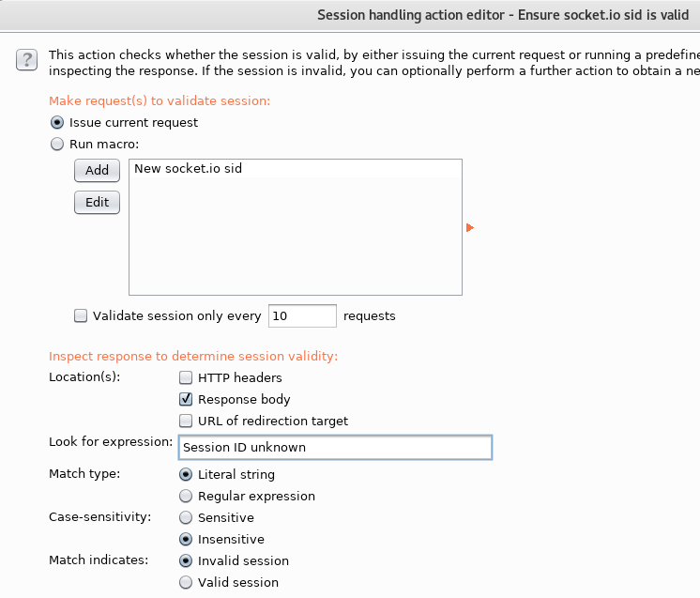Viewport: 700px width, 598px height.
Task: Select Insensitive case-sensitivity option
Action: pos(186,540)
